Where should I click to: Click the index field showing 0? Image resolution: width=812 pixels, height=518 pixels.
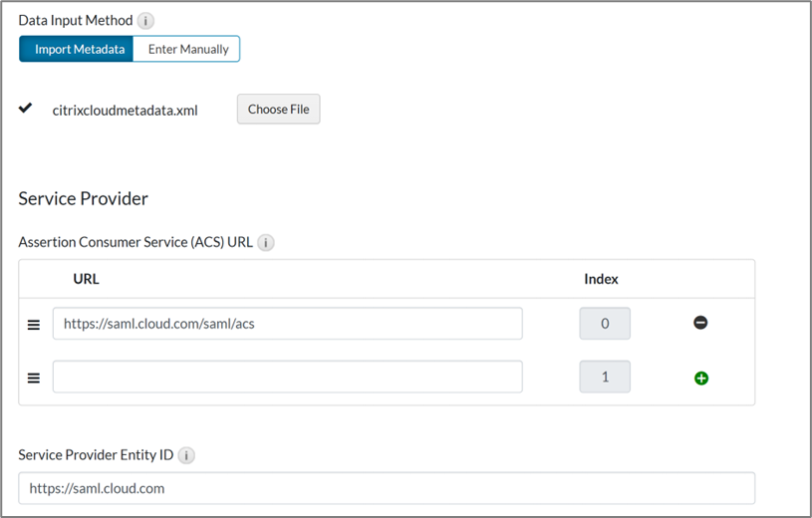605,323
